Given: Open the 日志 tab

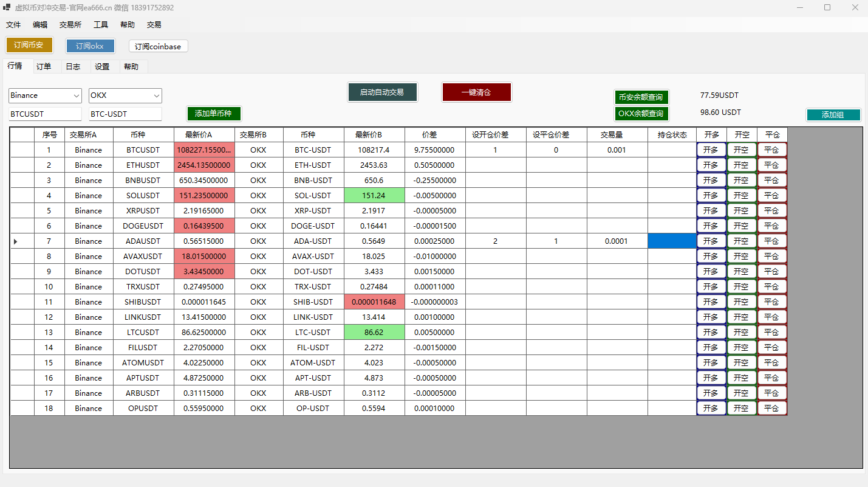Looking at the screenshot, I should [73, 67].
